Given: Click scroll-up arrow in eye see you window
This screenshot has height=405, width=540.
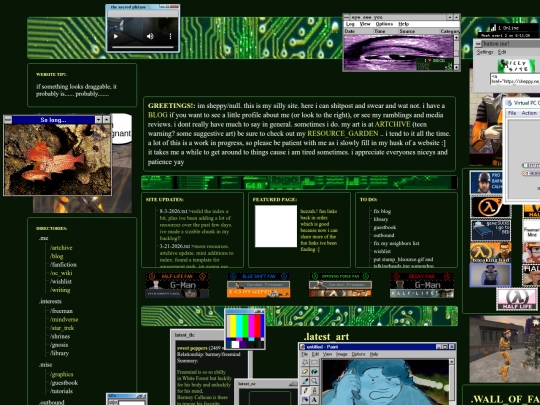Looking at the screenshot, I should (x=457, y=38).
